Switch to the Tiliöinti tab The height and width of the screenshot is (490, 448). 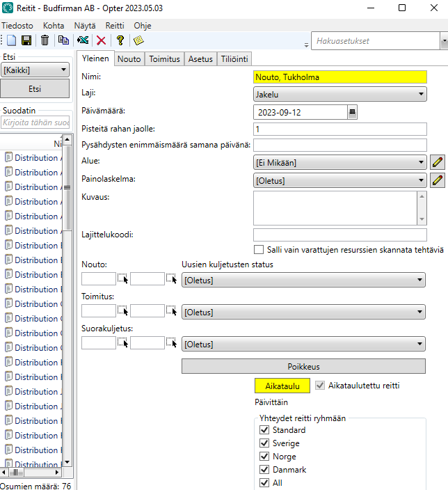coord(234,59)
